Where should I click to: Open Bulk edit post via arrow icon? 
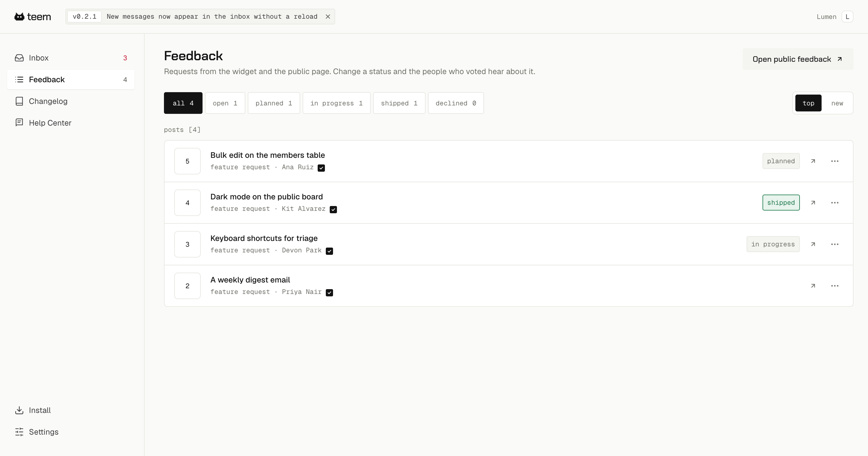pos(813,161)
